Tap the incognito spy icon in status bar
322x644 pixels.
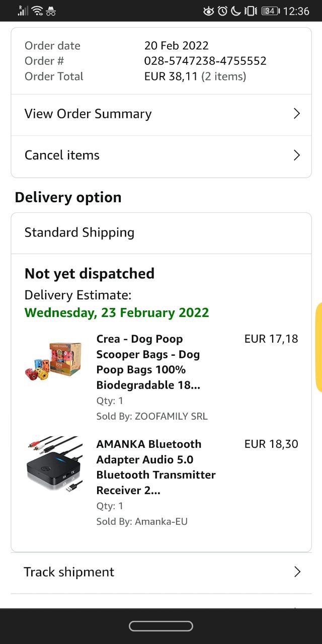[x=51, y=11]
